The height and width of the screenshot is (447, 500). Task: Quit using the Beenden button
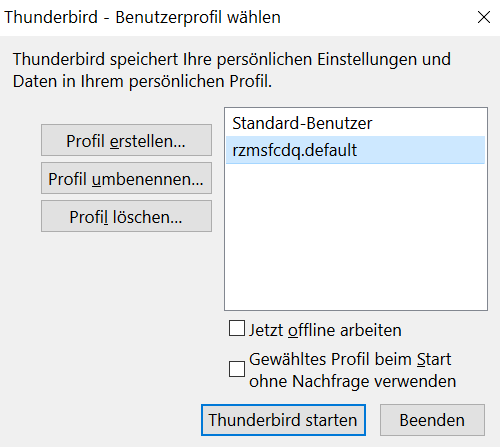(432, 420)
